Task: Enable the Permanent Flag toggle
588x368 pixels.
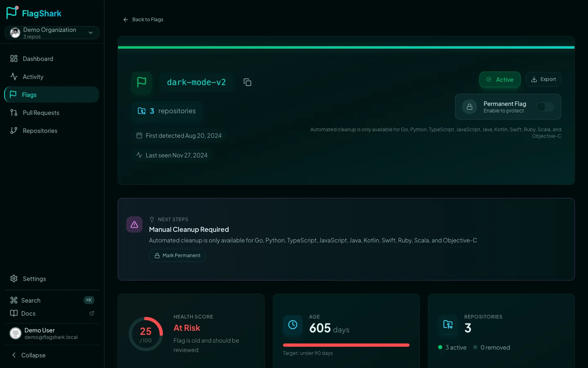Action: [x=545, y=107]
